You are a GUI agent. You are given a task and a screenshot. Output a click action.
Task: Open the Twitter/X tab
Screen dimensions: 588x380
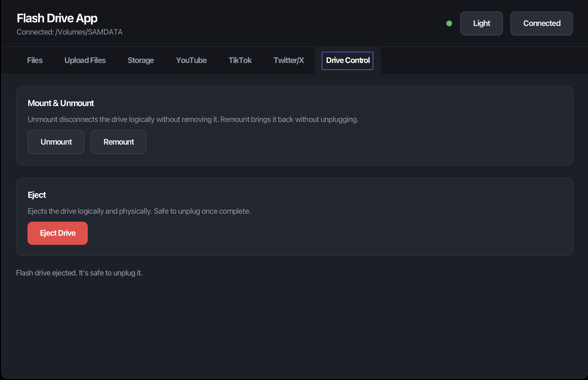(289, 61)
